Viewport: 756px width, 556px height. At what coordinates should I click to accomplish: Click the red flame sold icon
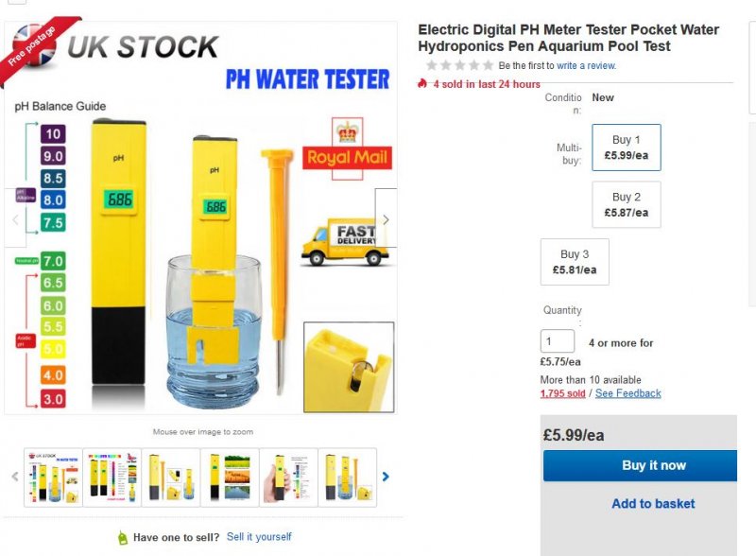pyautogui.click(x=422, y=84)
